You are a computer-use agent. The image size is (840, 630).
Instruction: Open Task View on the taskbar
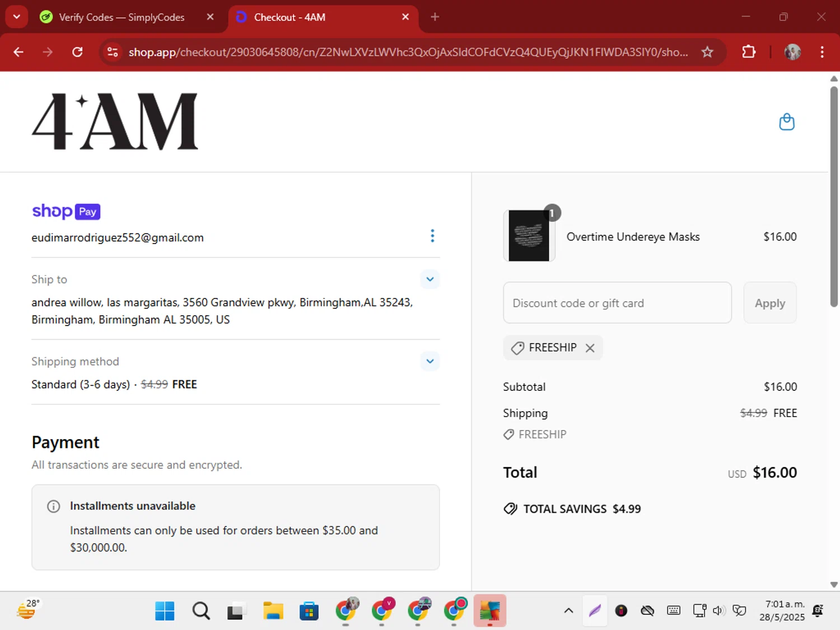(236, 611)
